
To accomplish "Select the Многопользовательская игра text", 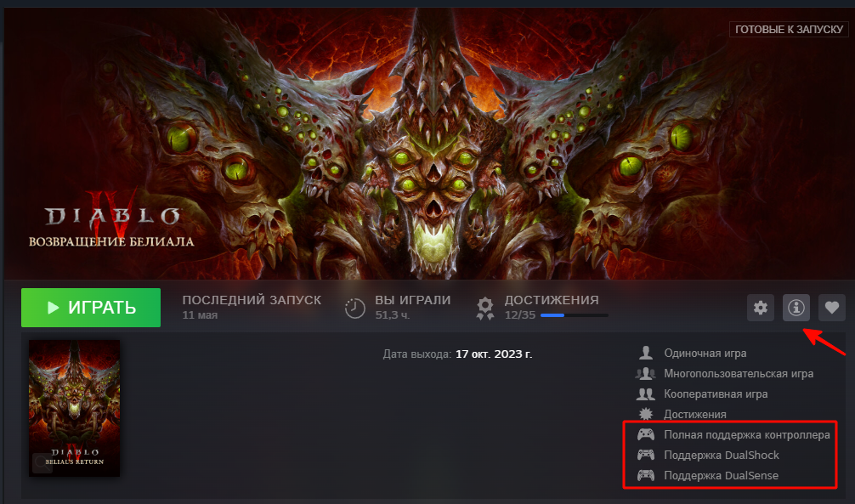I will pyautogui.click(x=739, y=374).
